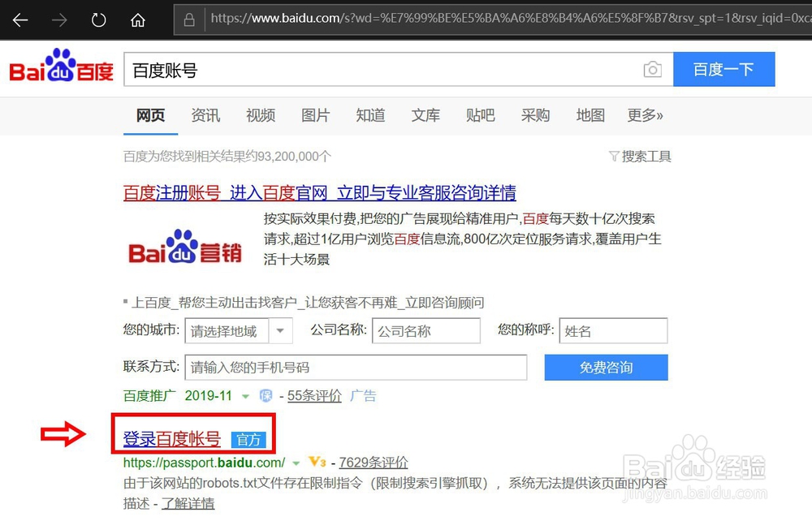Image resolution: width=812 pixels, height=521 pixels.
Task: Click the result count text 百度为您找到相关结果约93,200,000个
Action: coord(227,157)
